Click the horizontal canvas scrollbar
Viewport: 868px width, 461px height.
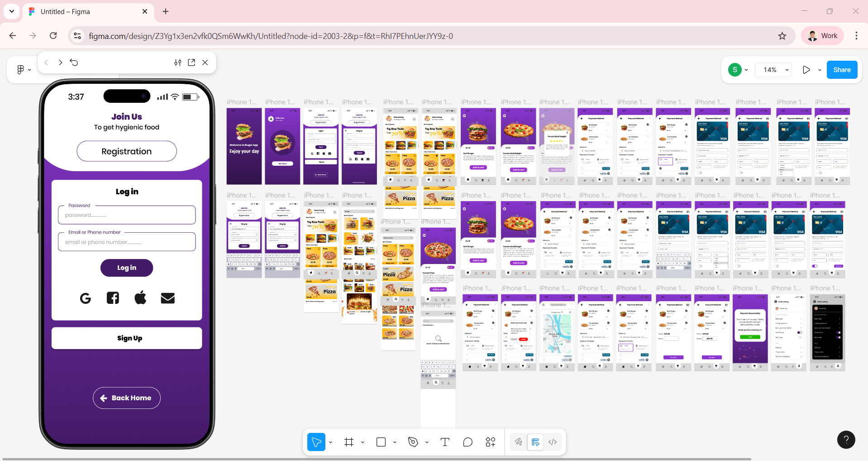[x=377, y=459]
